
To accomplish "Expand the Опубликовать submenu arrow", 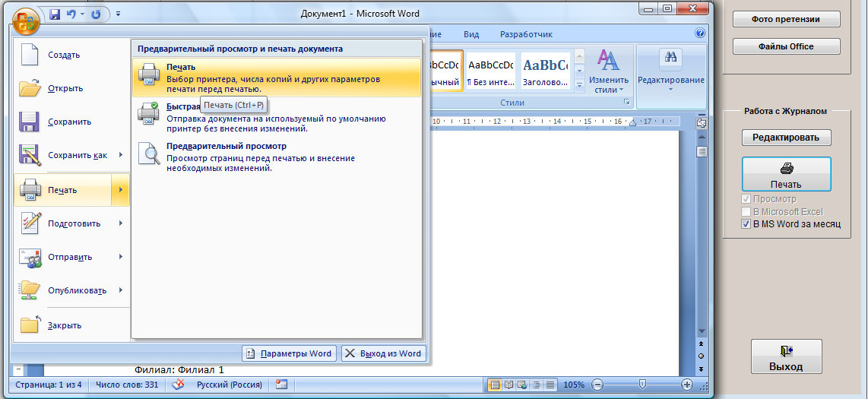I will (x=120, y=290).
